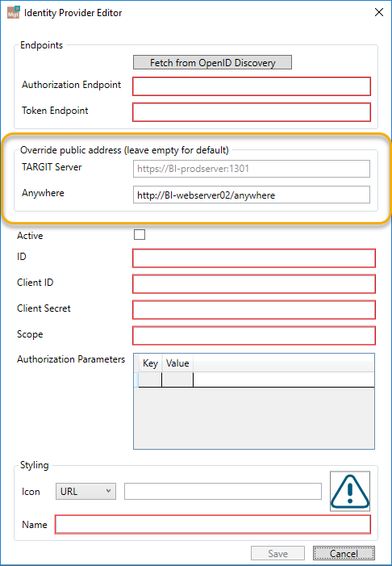The image size is (392, 566).
Task: Click the Scope input field
Action: [x=254, y=336]
